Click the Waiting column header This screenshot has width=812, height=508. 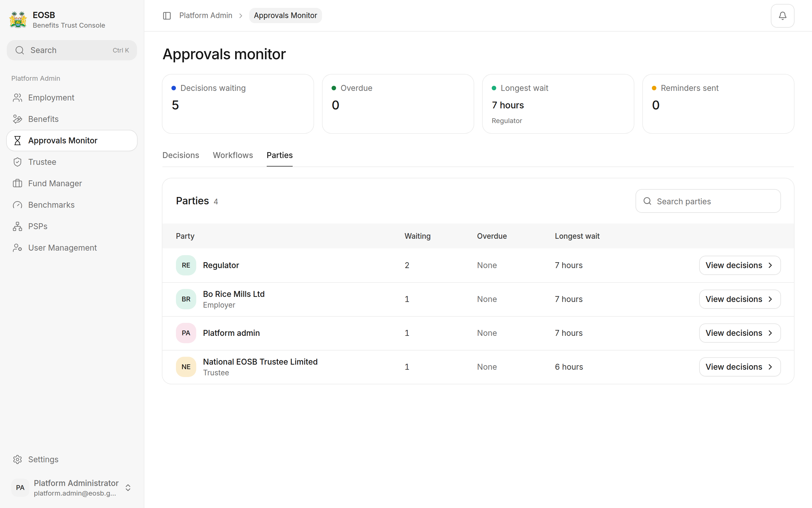(x=417, y=236)
